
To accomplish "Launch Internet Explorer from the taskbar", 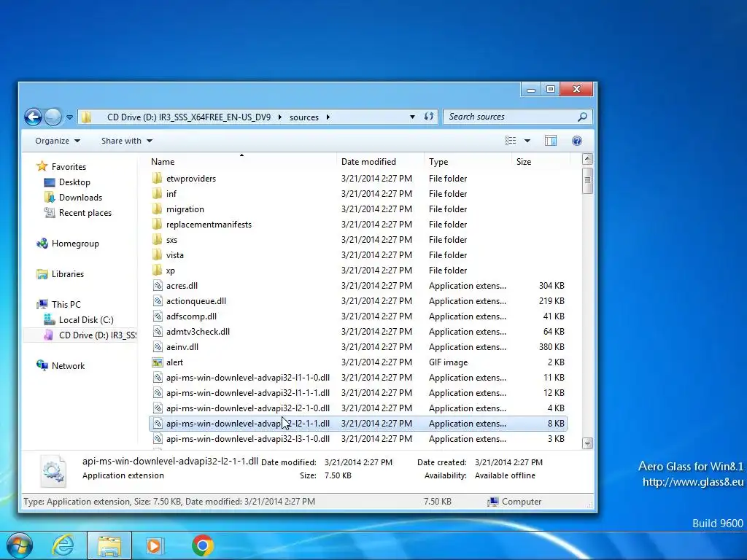I will pyautogui.click(x=63, y=545).
